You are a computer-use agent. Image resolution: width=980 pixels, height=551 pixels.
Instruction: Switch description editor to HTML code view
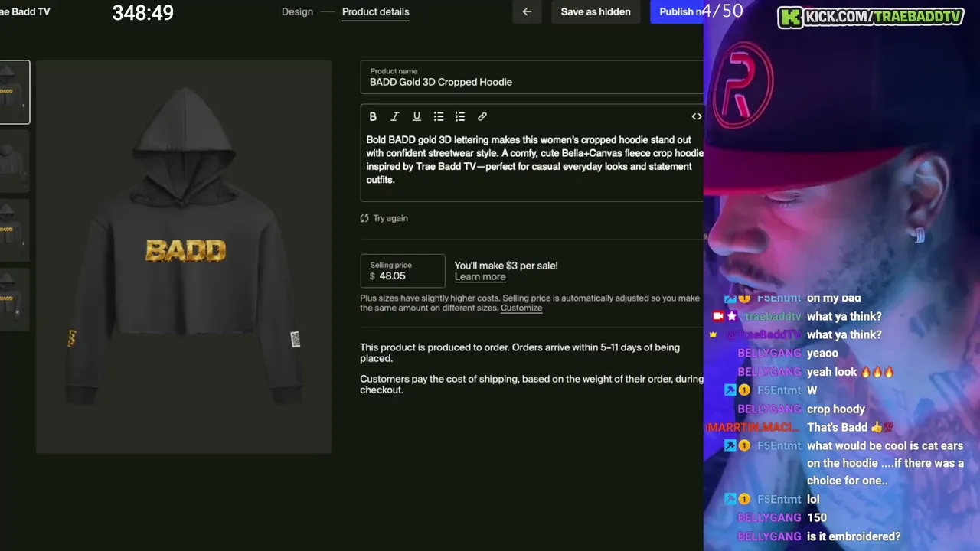696,116
